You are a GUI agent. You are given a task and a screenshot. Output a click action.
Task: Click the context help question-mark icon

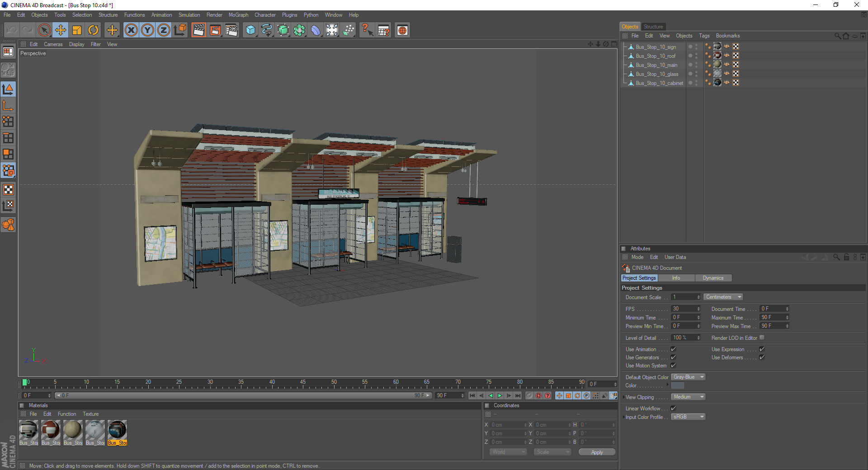click(x=367, y=30)
